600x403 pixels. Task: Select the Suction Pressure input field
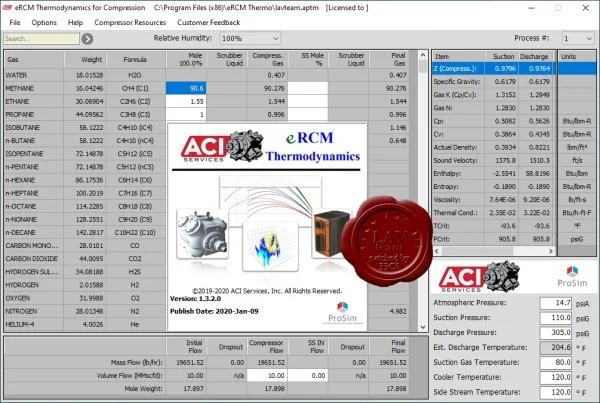[x=556, y=318]
